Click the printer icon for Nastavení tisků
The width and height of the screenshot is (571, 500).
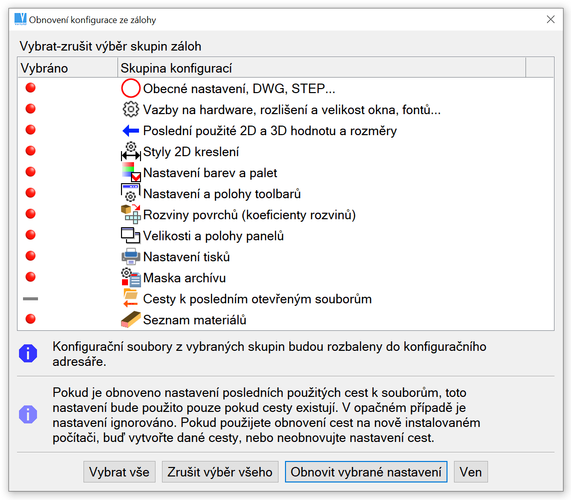[131, 256]
